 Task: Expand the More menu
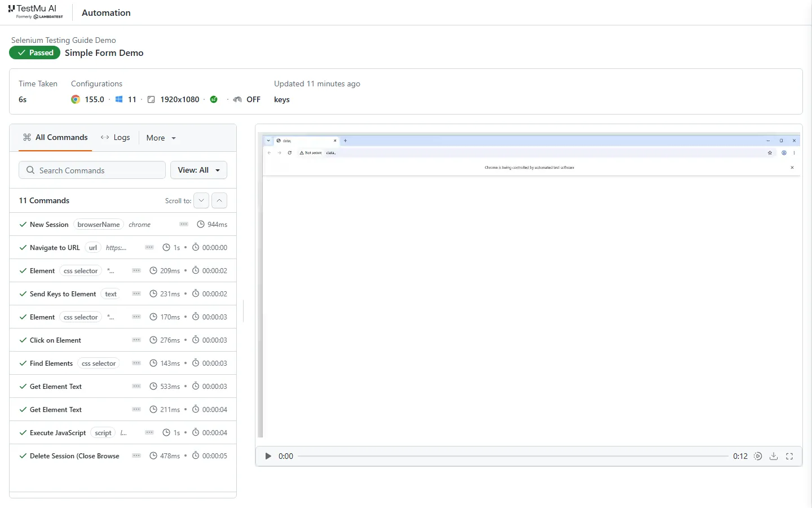(x=161, y=138)
